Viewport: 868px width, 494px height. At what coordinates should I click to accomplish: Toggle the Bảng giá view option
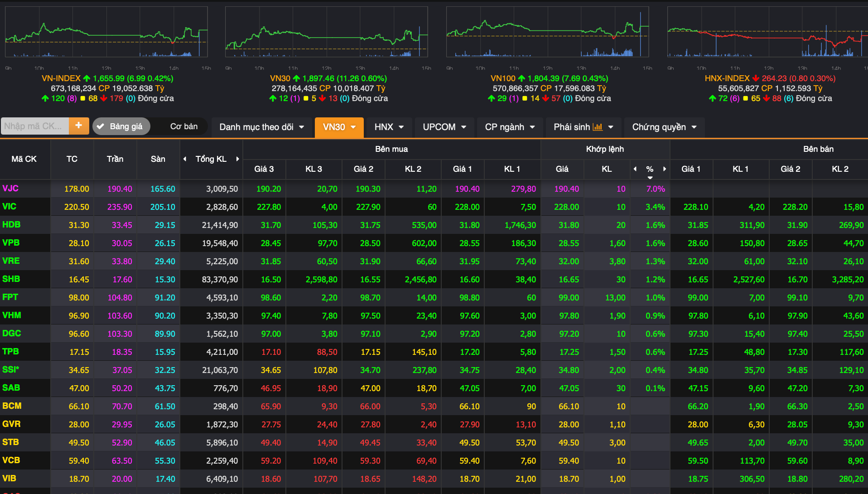pyautogui.click(x=125, y=126)
